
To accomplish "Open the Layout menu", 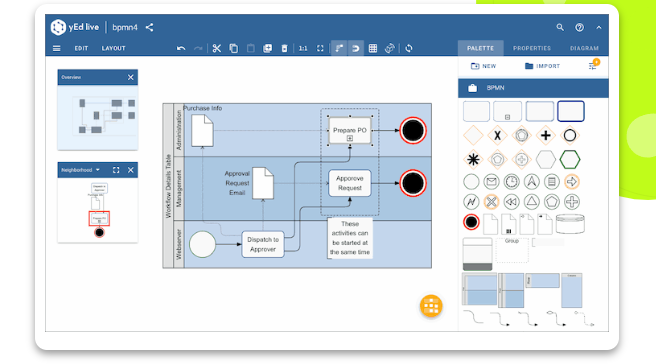I will (x=113, y=48).
